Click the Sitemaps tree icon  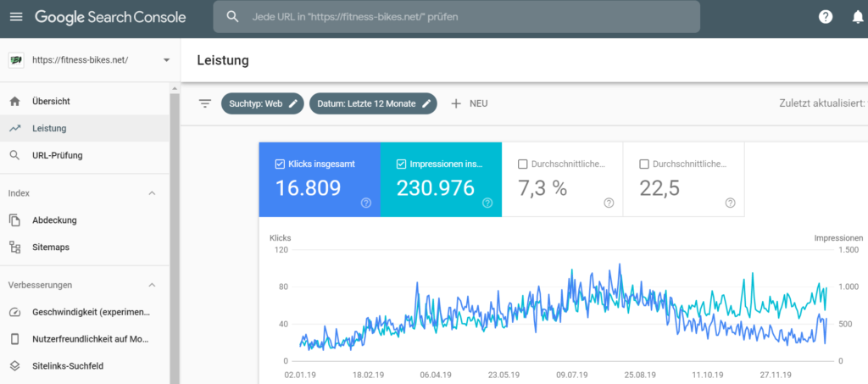(x=15, y=248)
